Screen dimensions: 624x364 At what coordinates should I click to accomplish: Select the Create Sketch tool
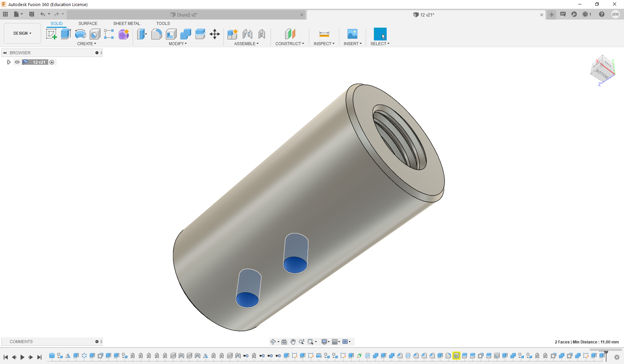pos(51,34)
